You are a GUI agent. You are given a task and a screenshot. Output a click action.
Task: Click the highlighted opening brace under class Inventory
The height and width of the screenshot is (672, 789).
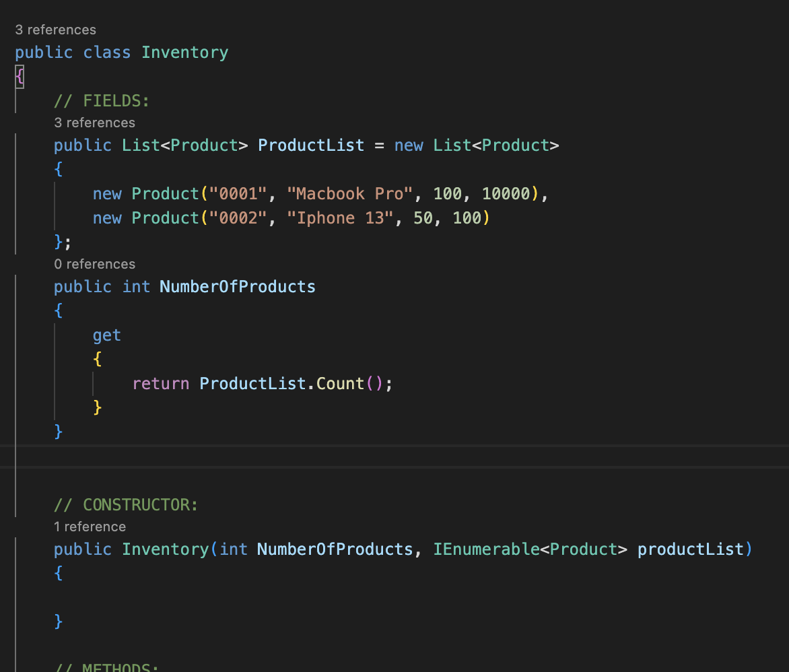[20, 77]
